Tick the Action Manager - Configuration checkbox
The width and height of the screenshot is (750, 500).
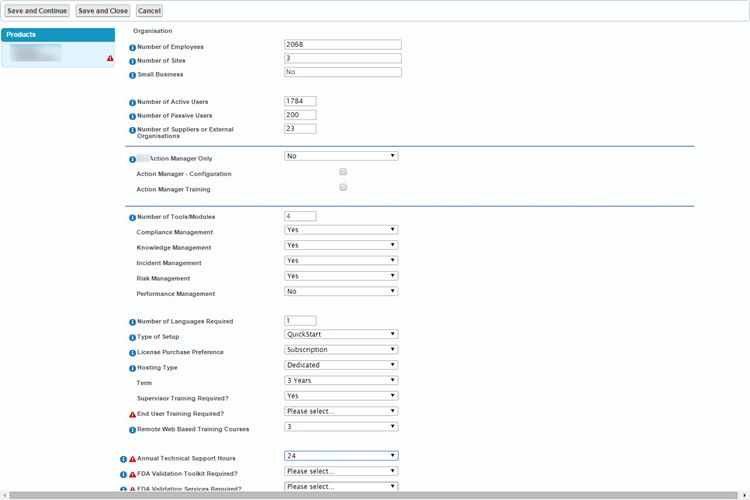pyautogui.click(x=343, y=172)
